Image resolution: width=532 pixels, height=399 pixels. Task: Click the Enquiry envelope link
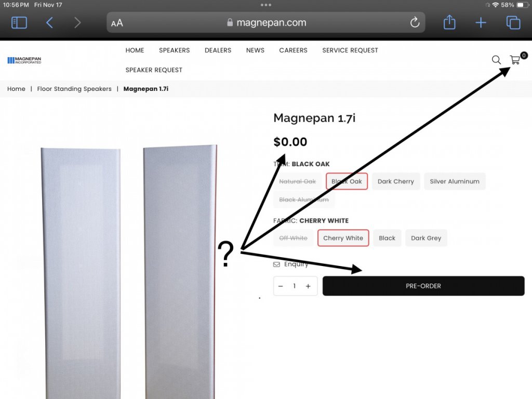coord(291,264)
